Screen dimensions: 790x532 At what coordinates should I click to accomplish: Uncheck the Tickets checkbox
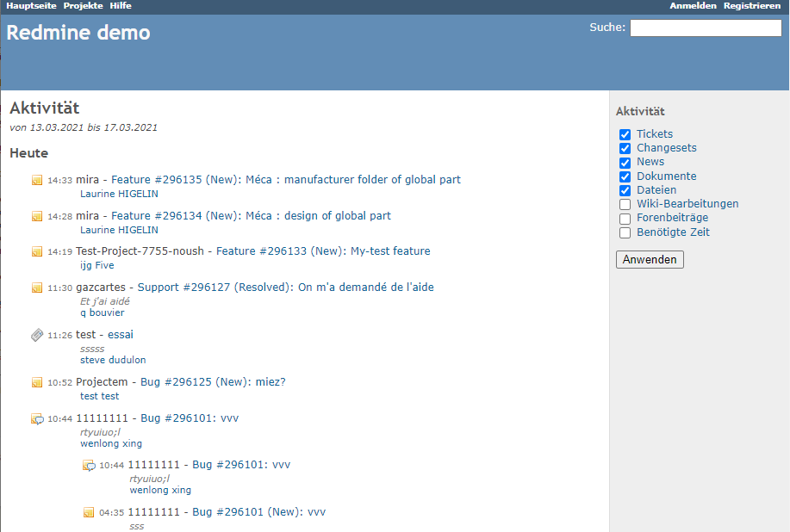coord(625,134)
